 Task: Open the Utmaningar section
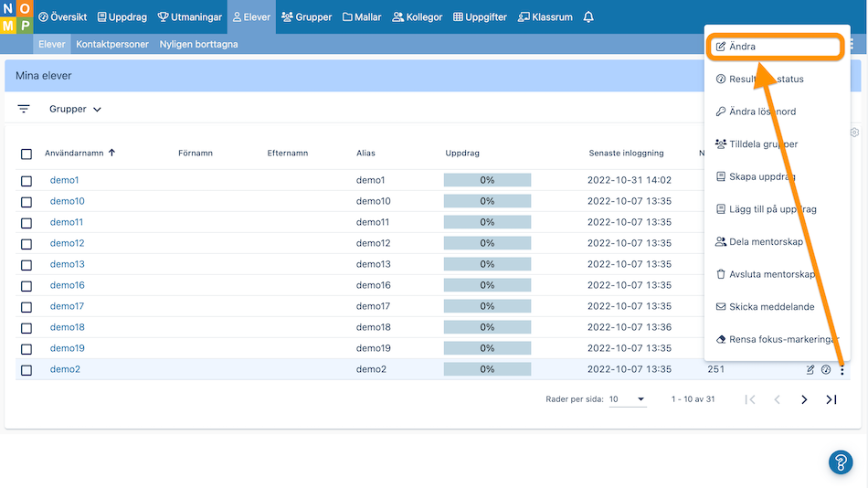tap(190, 17)
